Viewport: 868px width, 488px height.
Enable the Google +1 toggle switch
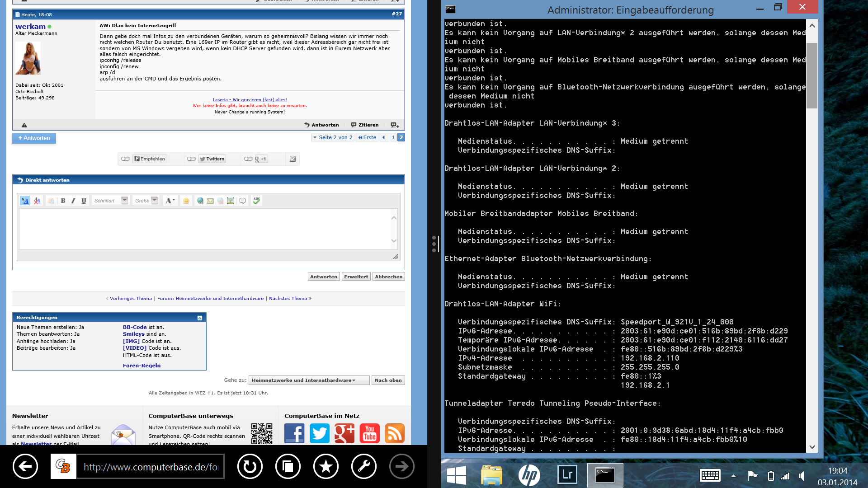(x=248, y=159)
